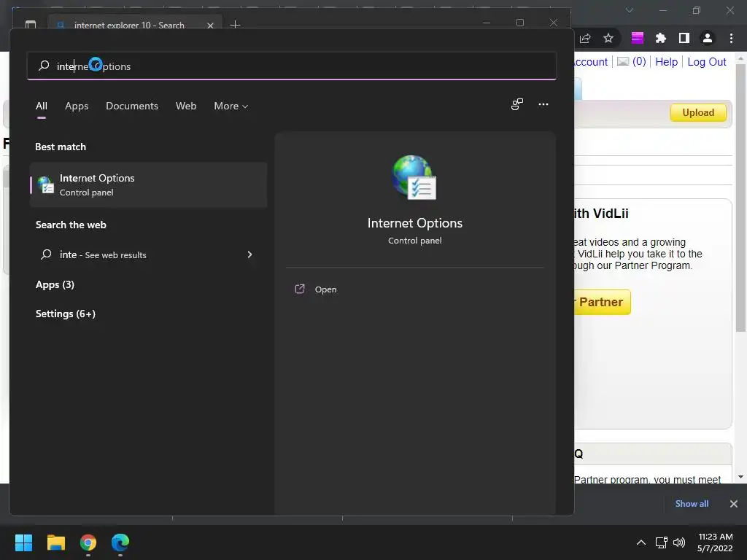The width and height of the screenshot is (747, 560).
Task: Click the 'Best match' heading
Action: (x=61, y=147)
